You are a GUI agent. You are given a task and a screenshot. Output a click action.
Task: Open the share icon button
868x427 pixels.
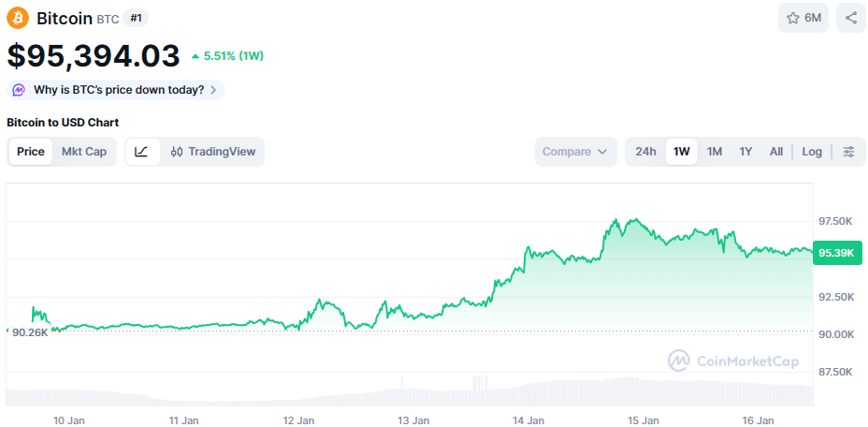point(851,19)
